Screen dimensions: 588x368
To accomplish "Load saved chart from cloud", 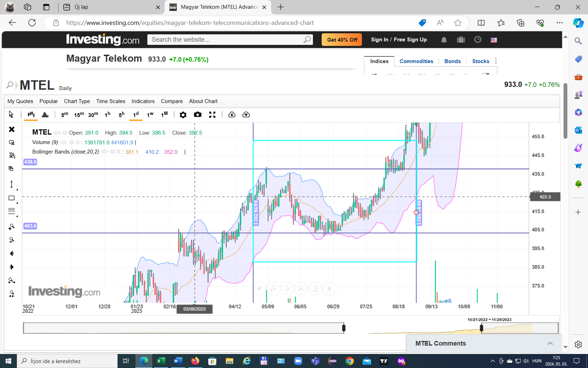I will [x=232, y=115].
